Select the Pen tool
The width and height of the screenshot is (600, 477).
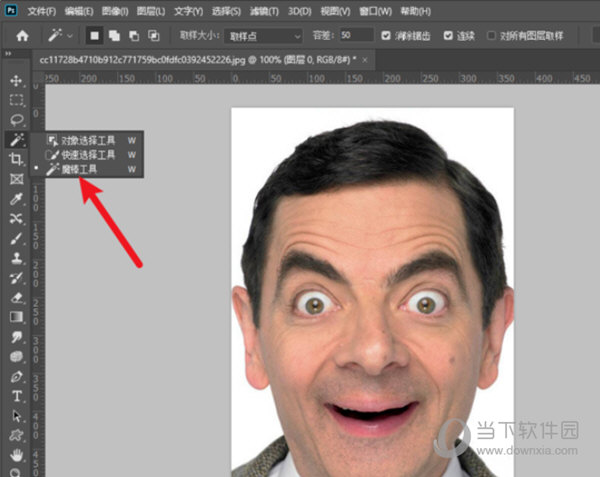tap(16, 377)
